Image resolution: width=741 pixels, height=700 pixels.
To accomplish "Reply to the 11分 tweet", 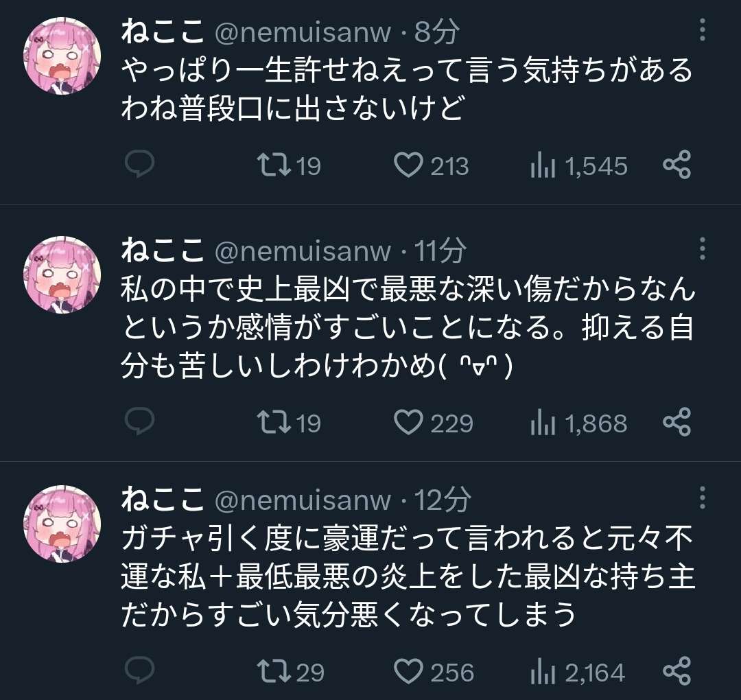I will click(140, 422).
